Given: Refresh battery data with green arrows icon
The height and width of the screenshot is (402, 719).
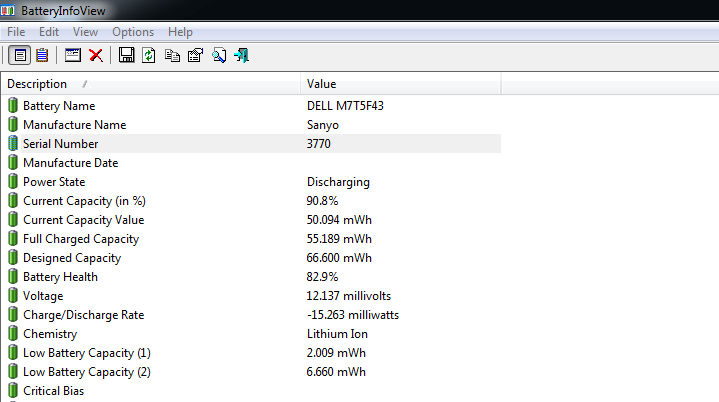Looking at the screenshot, I should click(149, 55).
